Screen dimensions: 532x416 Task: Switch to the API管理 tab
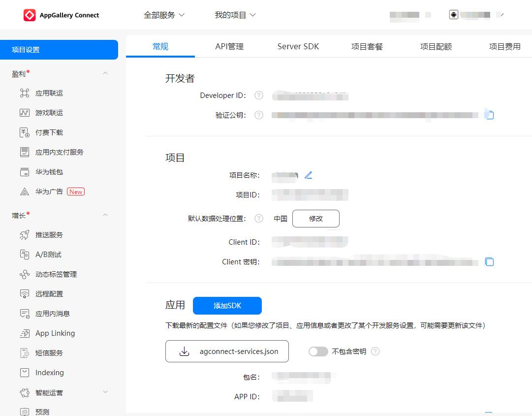coord(229,46)
